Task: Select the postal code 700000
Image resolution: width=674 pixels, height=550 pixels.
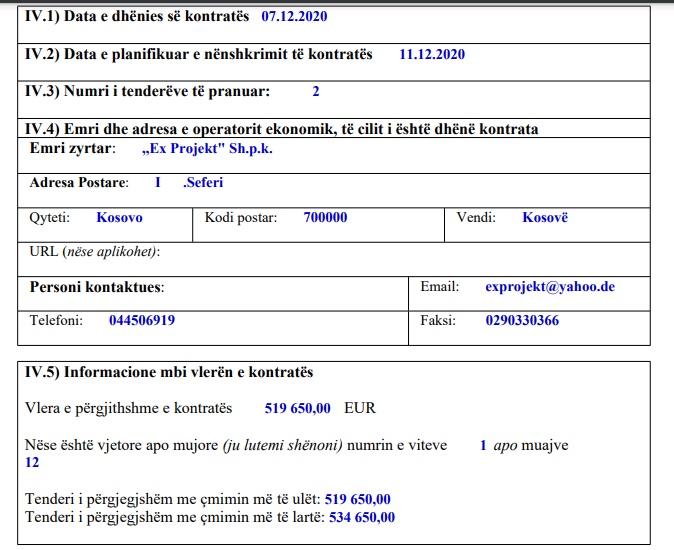Action: [325, 217]
